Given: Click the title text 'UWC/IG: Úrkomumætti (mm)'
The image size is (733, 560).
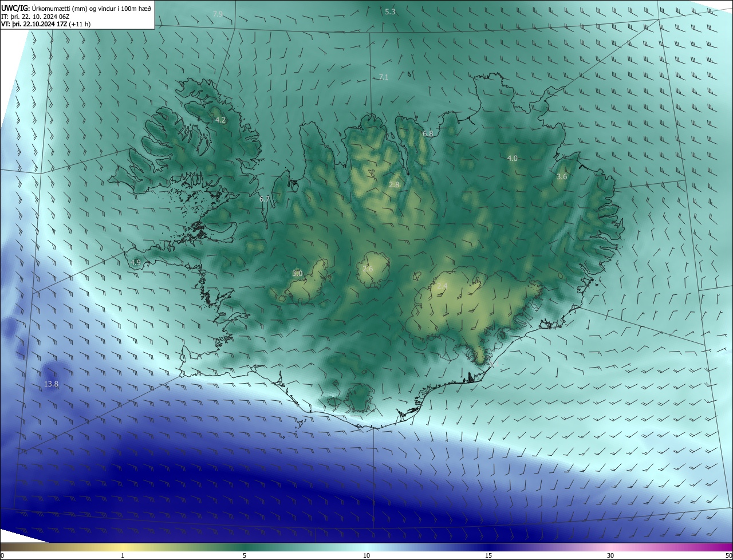Looking at the screenshot, I should point(45,9).
